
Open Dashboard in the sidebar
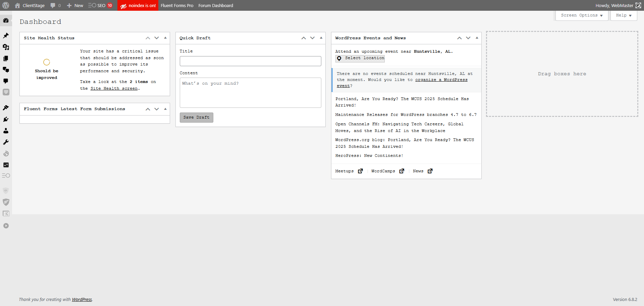(x=6, y=20)
